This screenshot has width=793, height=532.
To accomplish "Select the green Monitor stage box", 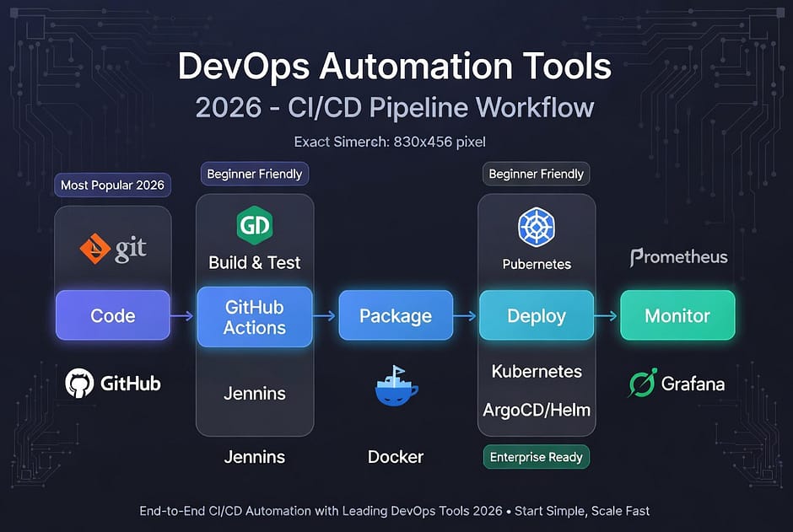I will tap(677, 315).
